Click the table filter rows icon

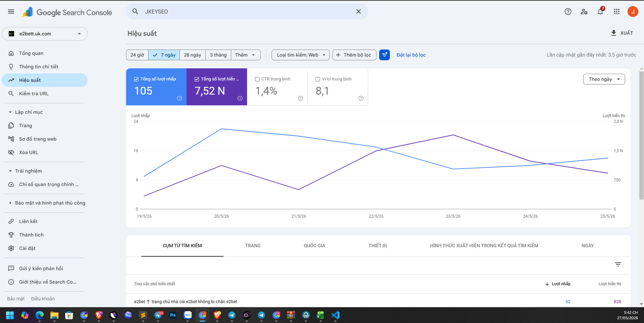point(618,265)
